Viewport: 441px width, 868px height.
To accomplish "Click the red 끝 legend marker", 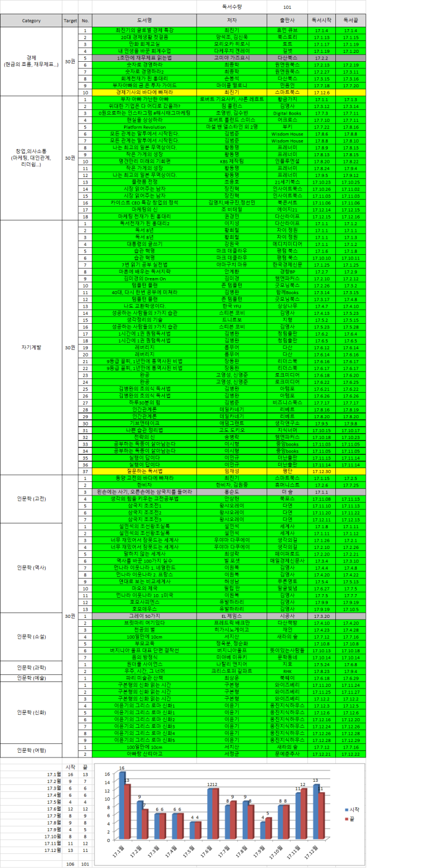I will [347, 820].
